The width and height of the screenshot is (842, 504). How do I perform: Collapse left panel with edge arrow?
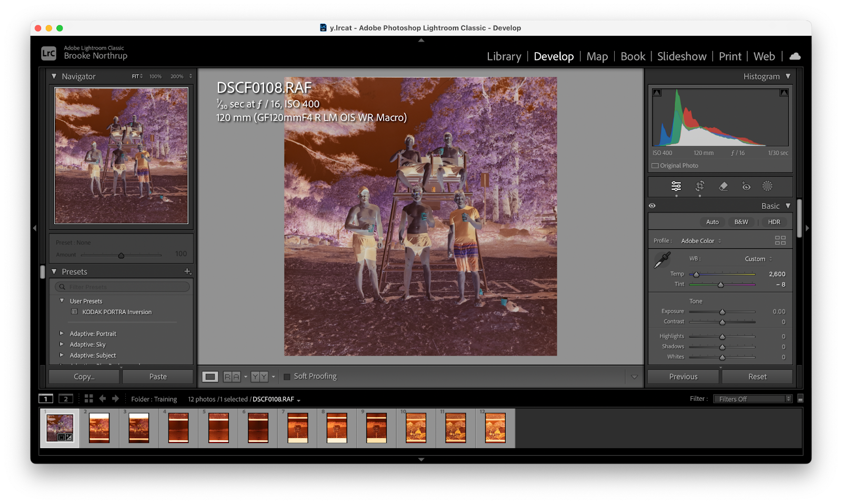[x=35, y=228]
